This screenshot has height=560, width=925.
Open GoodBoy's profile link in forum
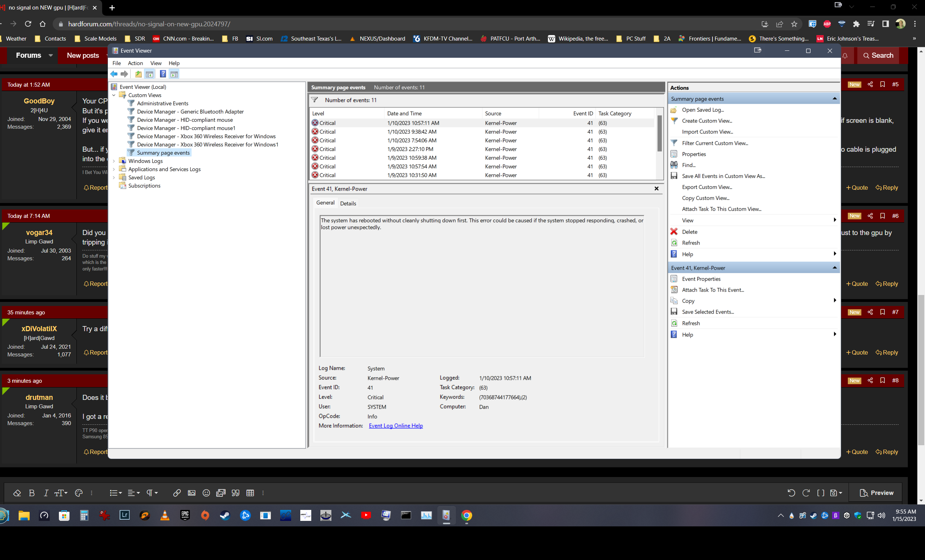pyautogui.click(x=39, y=101)
